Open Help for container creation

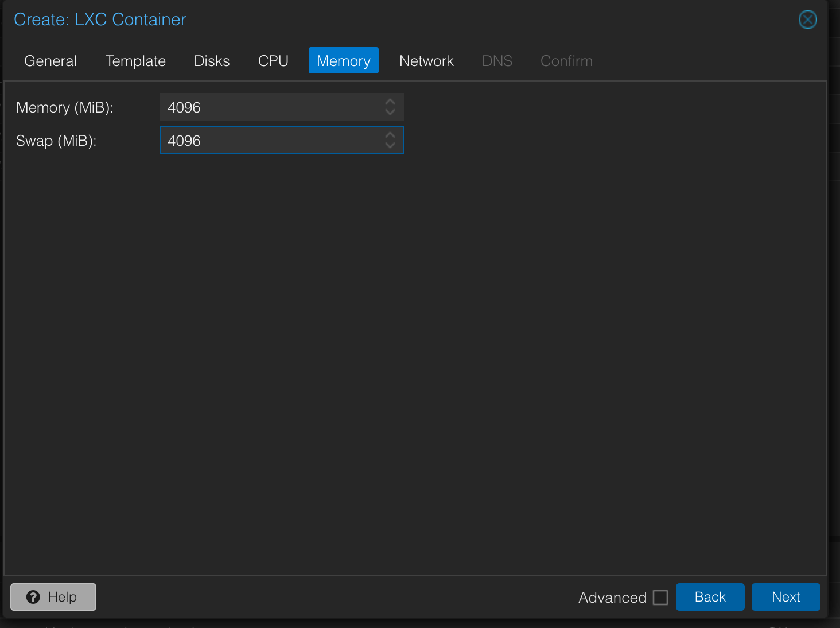[53, 597]
